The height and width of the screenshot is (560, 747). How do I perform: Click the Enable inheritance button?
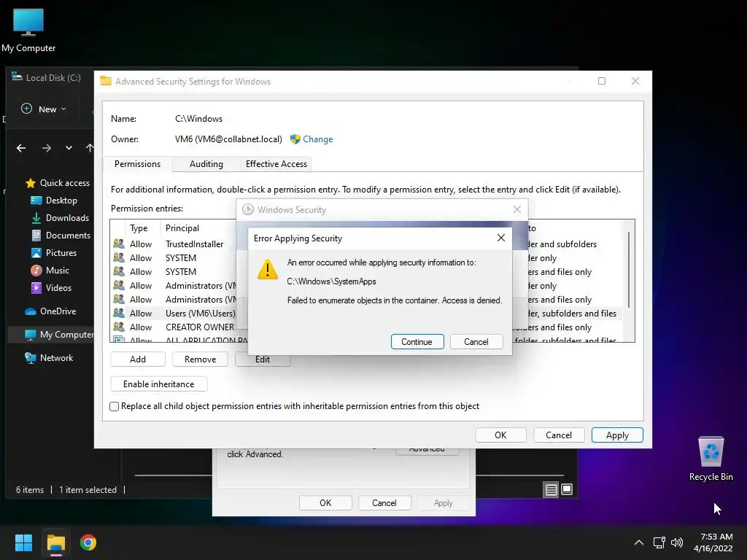(x=158, y=384)
